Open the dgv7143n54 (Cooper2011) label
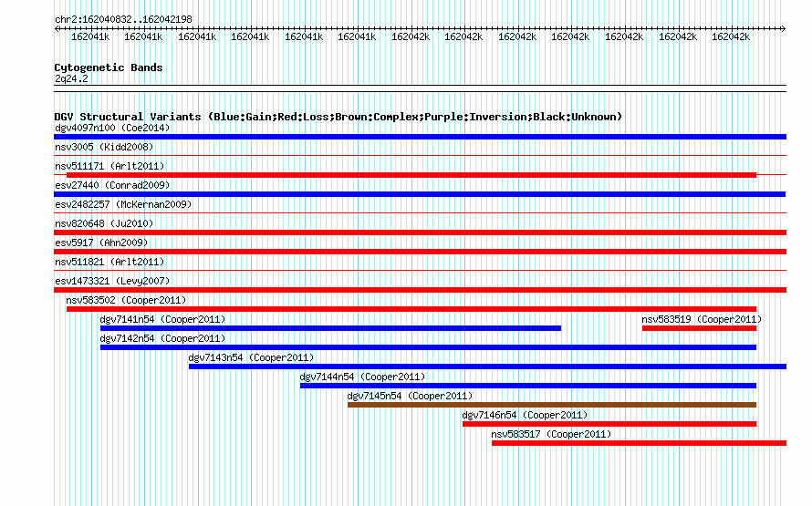 coord(251,357)
